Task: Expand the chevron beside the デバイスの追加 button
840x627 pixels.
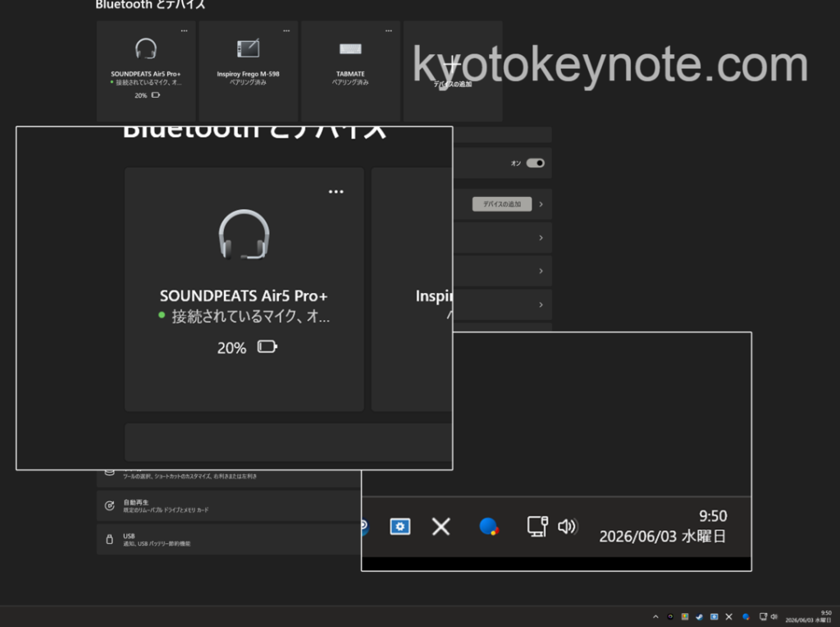Action: (541, 204)
